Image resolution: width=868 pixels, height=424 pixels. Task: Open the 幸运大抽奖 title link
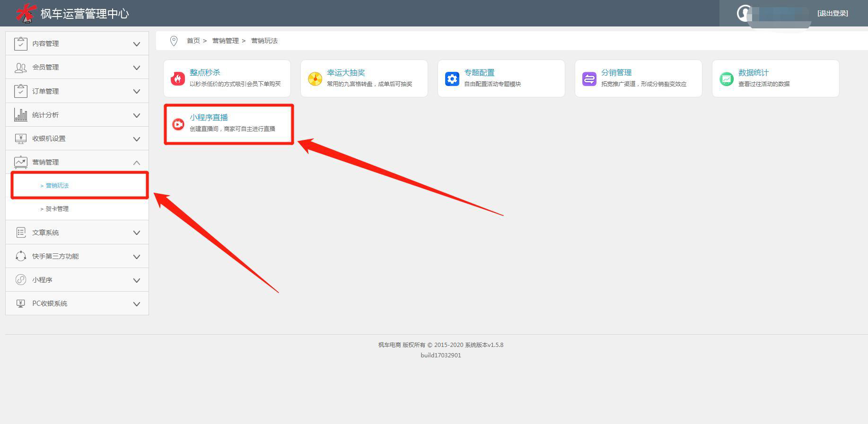point(346,72)
